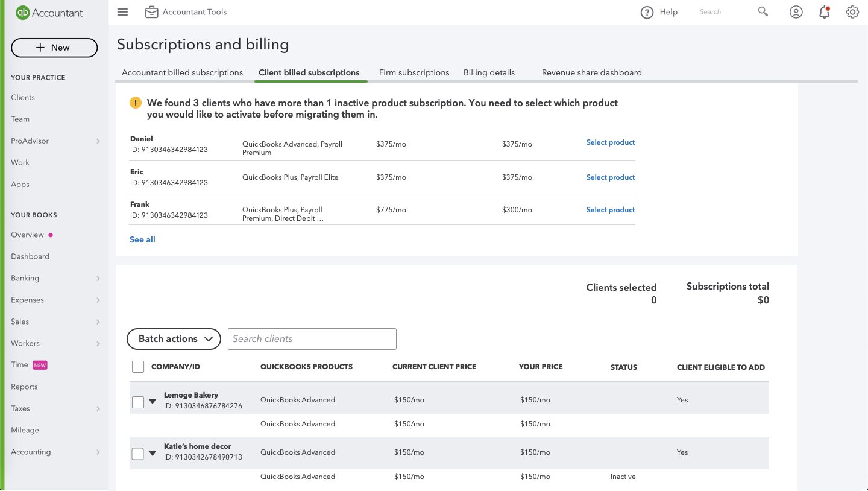Screen dimensions: 868x491
Task: Collapse the Lemoge Bakery row triangle
Action: [x=153, y=402]
